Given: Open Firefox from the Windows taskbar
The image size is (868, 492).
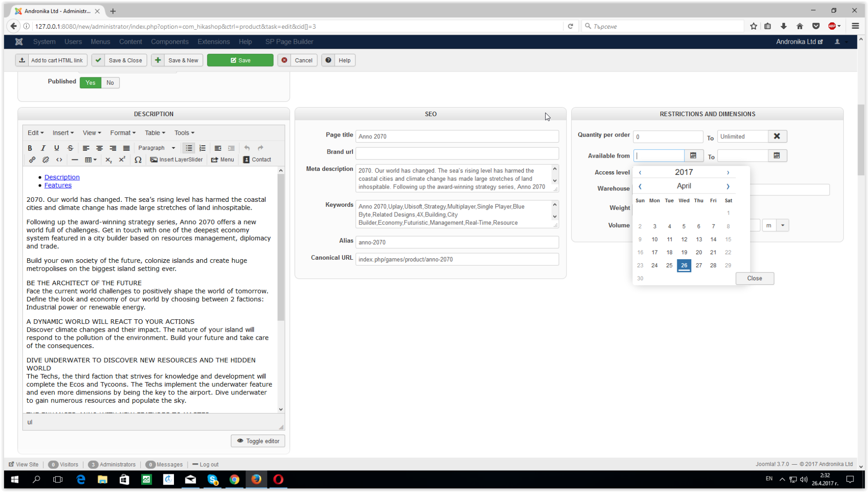Looking at the screenshot, I should (256, 479).
